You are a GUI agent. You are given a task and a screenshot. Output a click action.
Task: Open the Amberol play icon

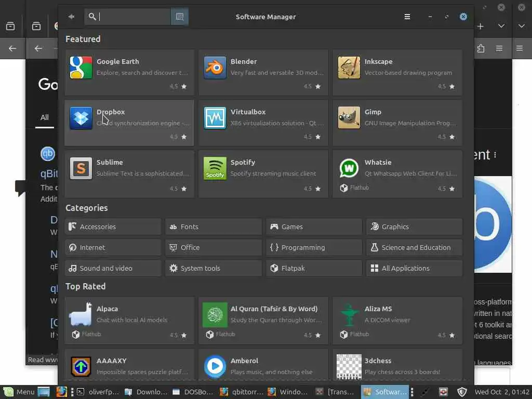215,366
